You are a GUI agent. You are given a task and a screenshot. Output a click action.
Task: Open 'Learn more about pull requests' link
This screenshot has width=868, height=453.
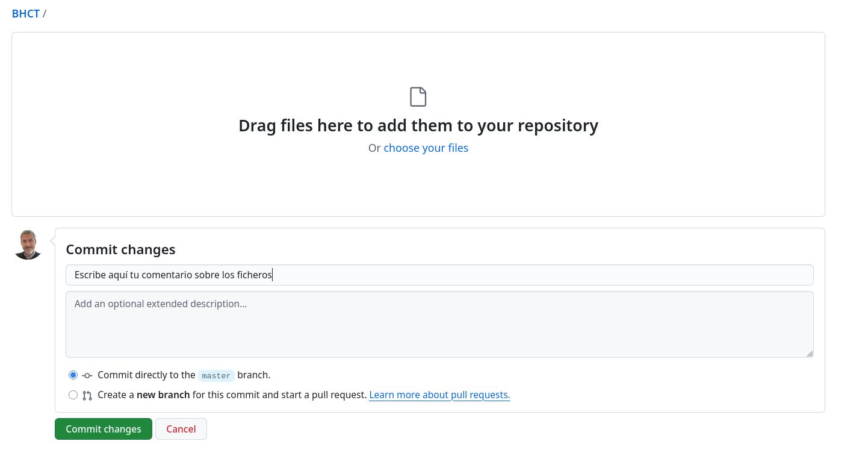pos(439,395)
